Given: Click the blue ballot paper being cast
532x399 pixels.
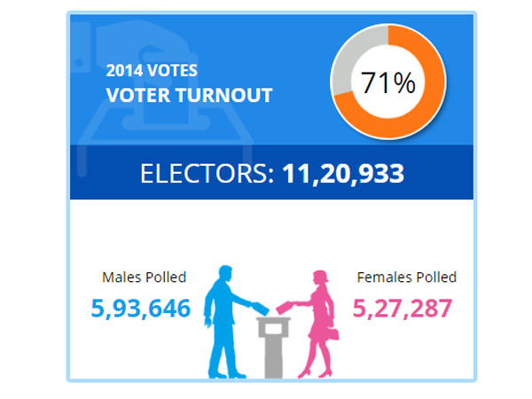Looking at the screenshot, I should 259,307.
